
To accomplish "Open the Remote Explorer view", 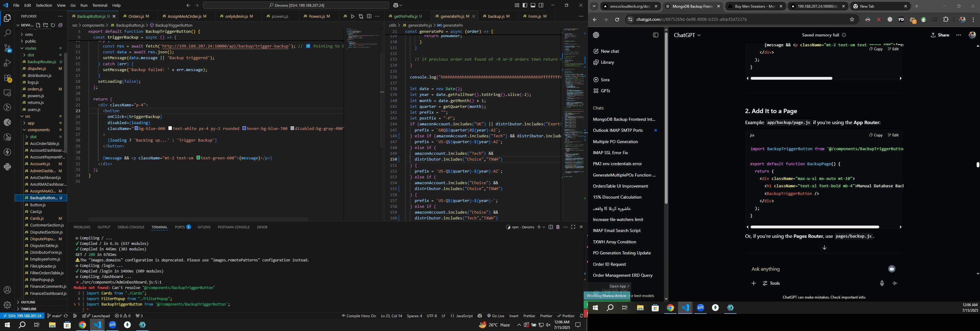I will coord(7,93).
